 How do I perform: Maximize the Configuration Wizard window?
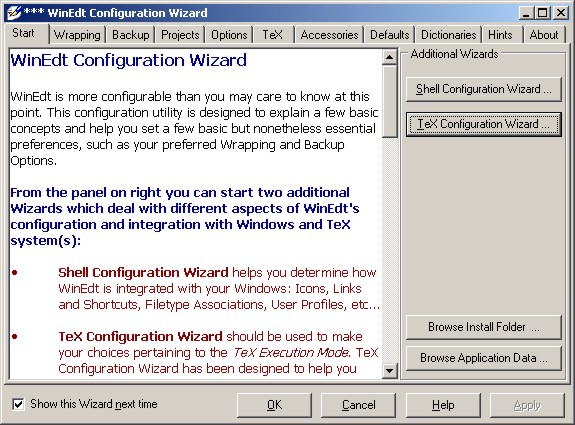(543, 13)
